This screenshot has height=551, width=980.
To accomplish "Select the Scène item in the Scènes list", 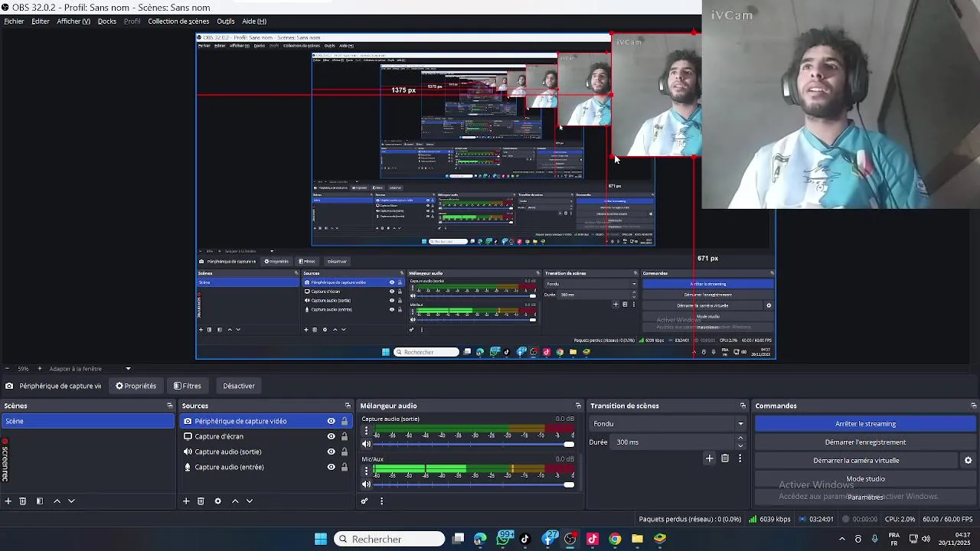I will [x=88, y=421].
